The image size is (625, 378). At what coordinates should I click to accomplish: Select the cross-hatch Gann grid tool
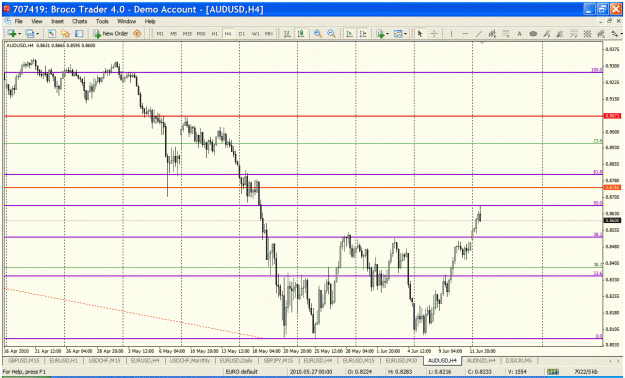587,34
